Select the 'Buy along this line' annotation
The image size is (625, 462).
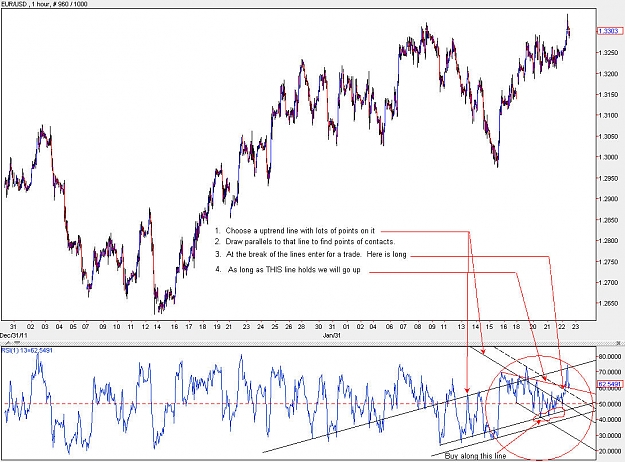pyautogui.click(x=476, y=456)
